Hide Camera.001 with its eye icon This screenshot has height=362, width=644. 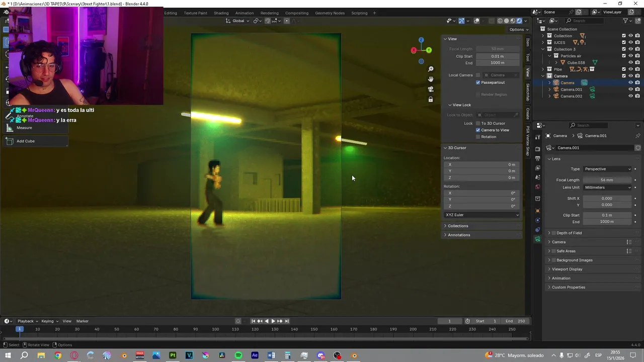pos(630,89)
